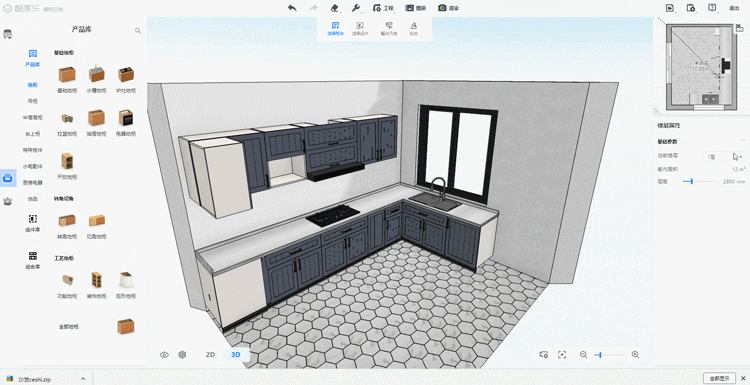The image size is (750, 385).
Task: Click the save file icon top right
Action: (x=670, y=8)
